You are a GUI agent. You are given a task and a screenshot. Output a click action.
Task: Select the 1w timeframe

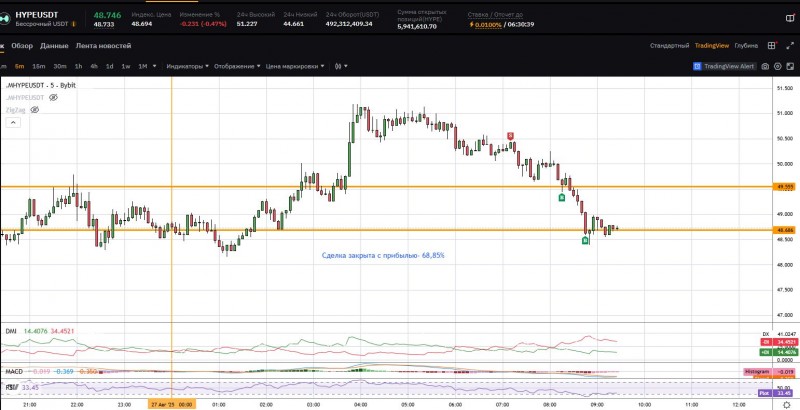126,66
